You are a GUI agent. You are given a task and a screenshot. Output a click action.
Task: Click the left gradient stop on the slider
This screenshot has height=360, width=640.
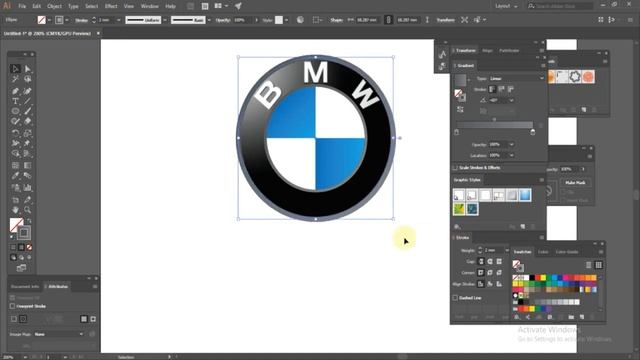(x=456, y=132)
